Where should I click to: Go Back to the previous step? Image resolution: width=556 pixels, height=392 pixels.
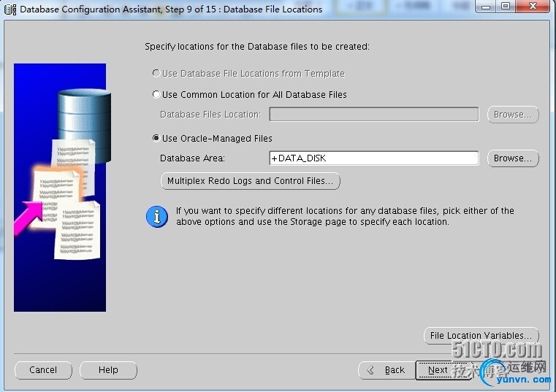pyautogui.click(x=386, y=370)
